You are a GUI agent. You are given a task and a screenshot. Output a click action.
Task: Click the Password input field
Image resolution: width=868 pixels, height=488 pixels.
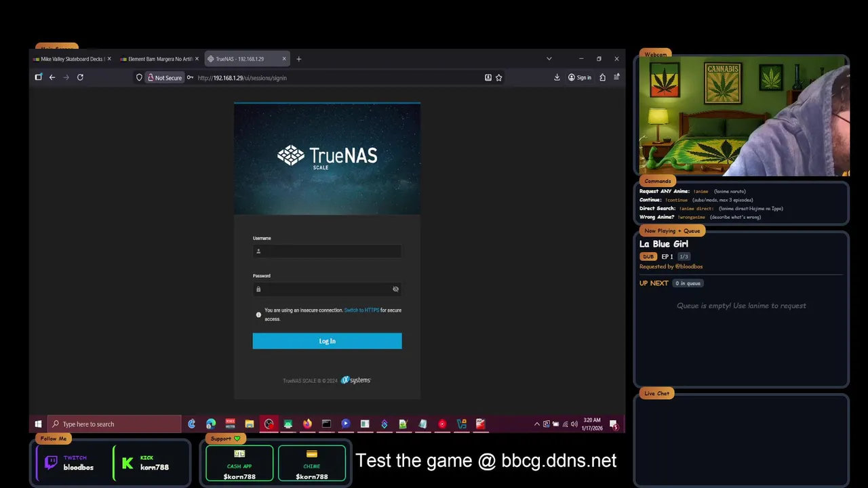[327, 289]
